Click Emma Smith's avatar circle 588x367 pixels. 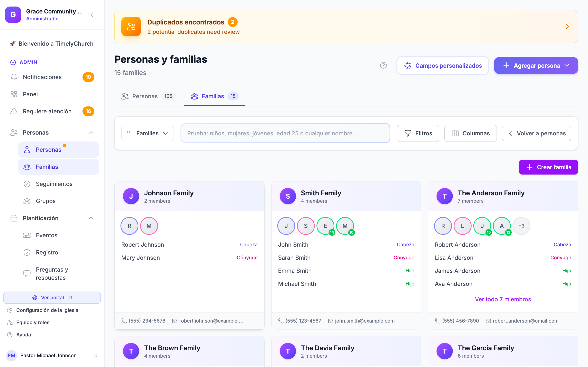coord(325,226)
